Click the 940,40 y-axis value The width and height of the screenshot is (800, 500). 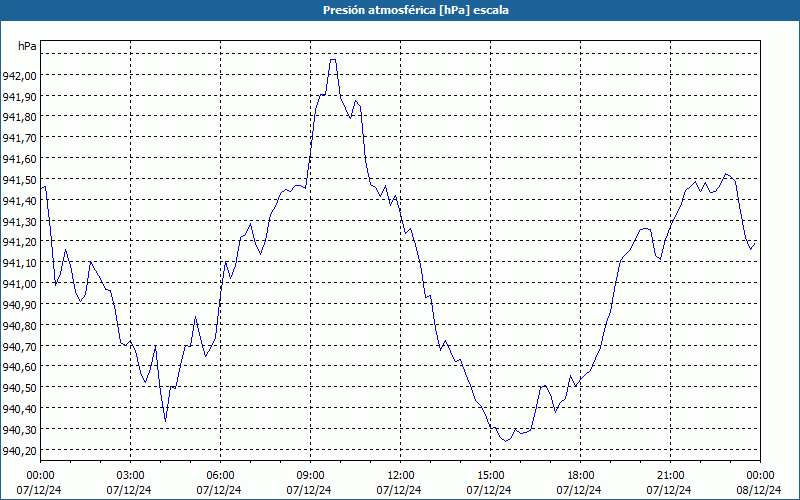(x=19, y=409)
